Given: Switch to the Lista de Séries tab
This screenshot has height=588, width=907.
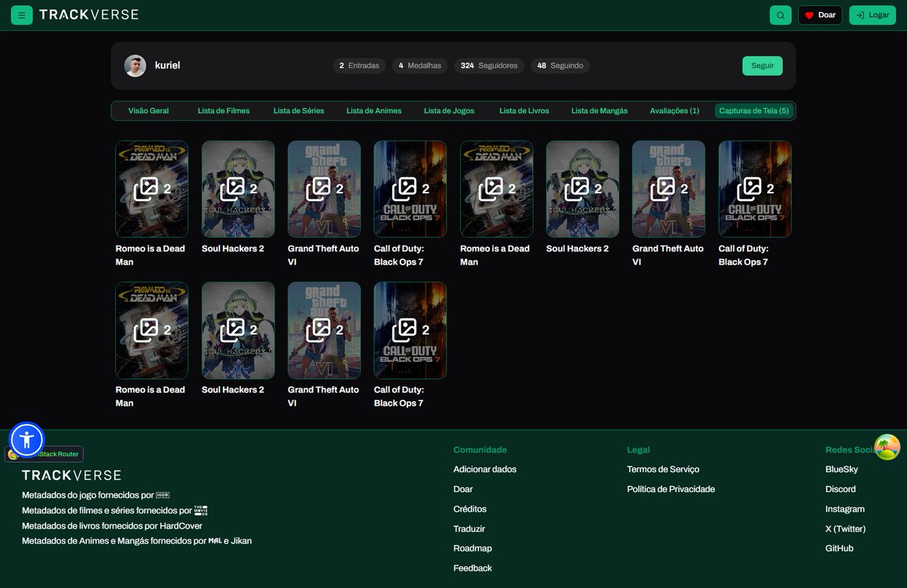Looking at the screenshot, I should pyautogui.click(x=299, y=110).
